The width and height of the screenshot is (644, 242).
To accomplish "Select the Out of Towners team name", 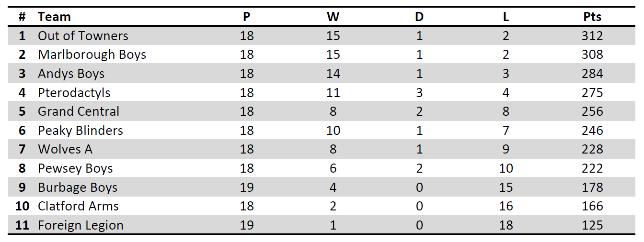I will click(83, 36).
